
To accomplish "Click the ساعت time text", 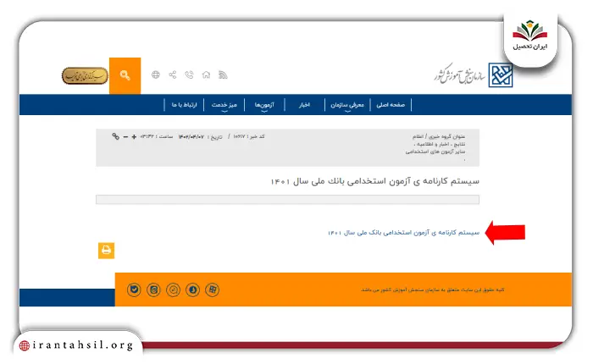I will pyautogui.click(x=157, y=136).
